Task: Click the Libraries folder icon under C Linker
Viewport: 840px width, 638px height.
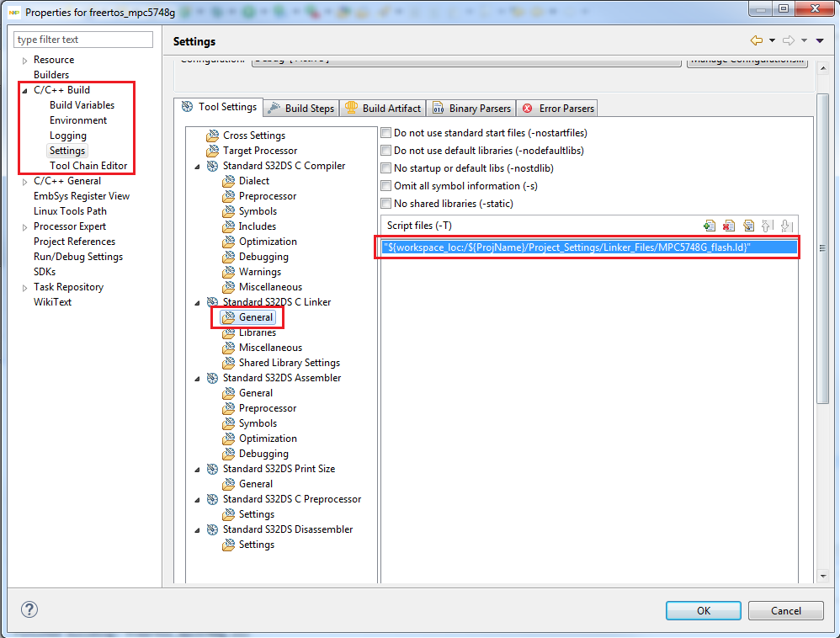Action: [x=229, y=332]
